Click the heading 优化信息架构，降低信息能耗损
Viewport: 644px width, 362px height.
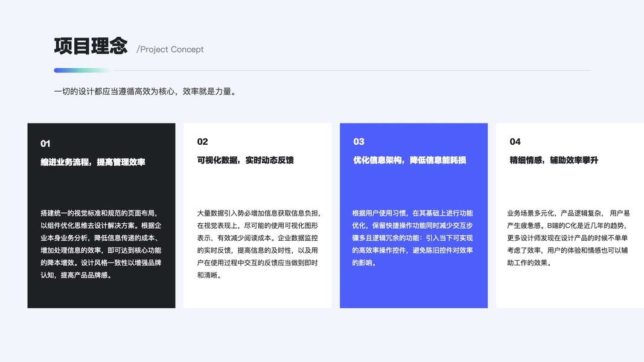click(x=410, y=160)
